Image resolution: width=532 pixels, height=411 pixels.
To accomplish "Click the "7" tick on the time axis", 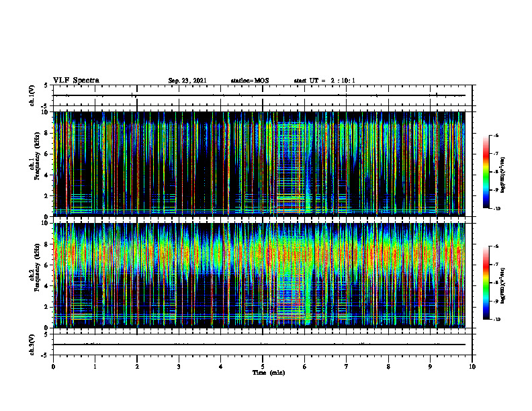I will coord(347,367).
